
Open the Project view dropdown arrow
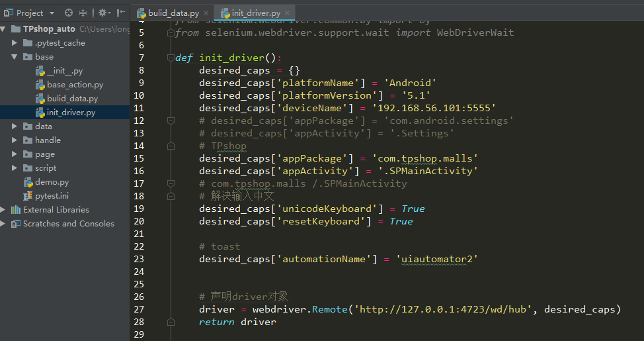(52, 13)
